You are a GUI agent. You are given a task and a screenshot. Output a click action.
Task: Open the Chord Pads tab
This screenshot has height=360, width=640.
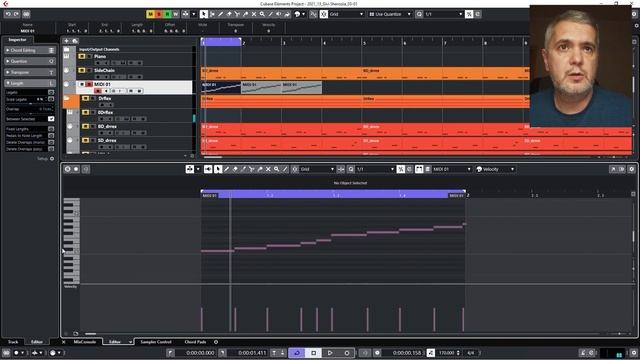pos(195,342)
